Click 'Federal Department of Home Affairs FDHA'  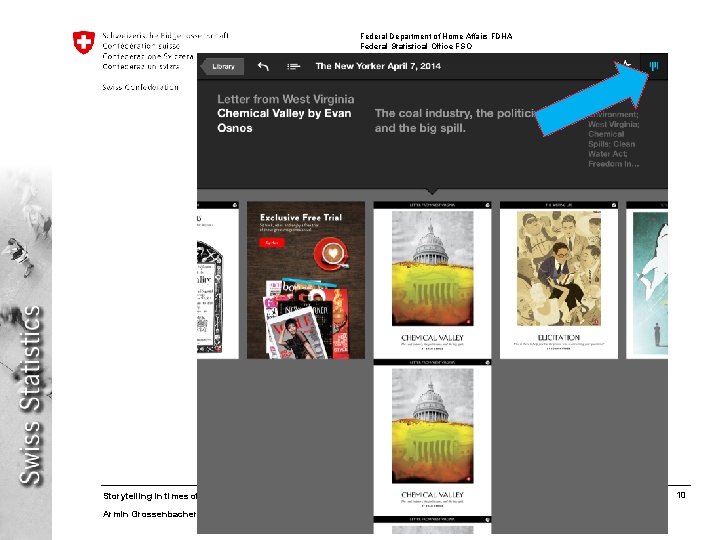point(436,36)
